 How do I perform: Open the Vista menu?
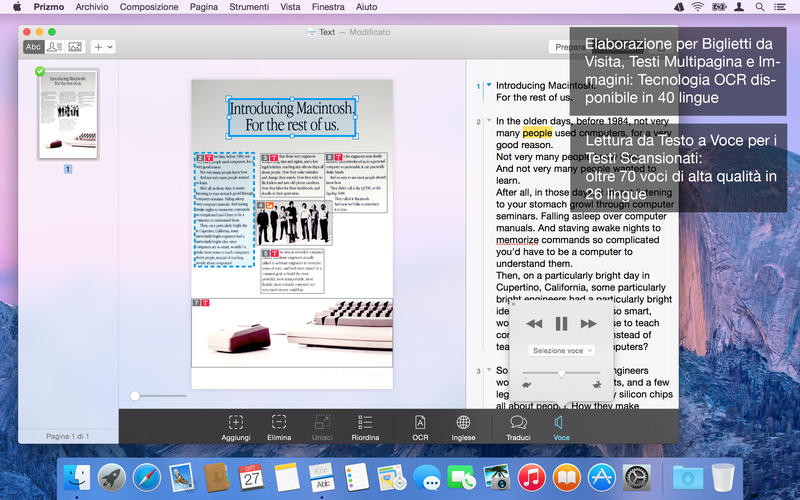(x=290, y=7)
